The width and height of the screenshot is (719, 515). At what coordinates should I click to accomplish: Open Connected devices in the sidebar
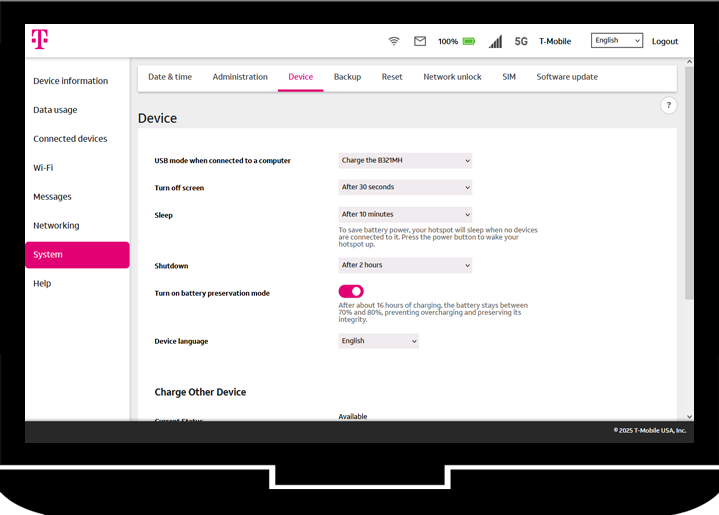click(x=70, y=139)
